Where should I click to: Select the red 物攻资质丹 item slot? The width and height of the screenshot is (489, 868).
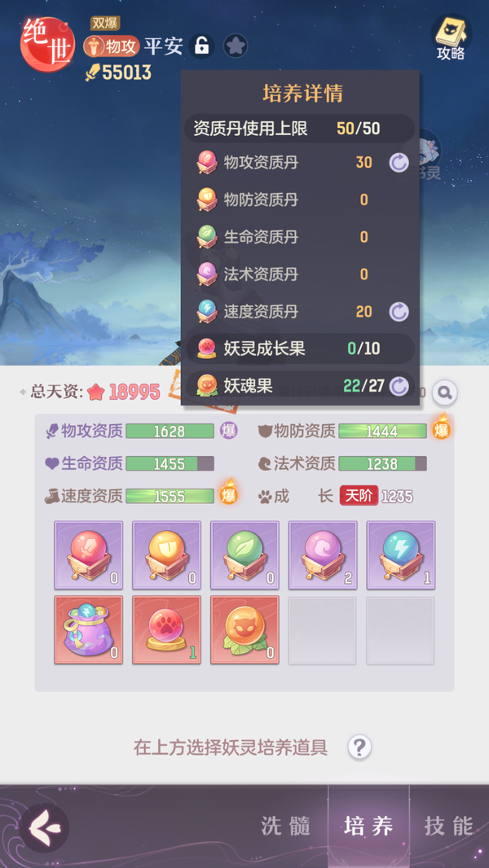click(x=89, y=555)
